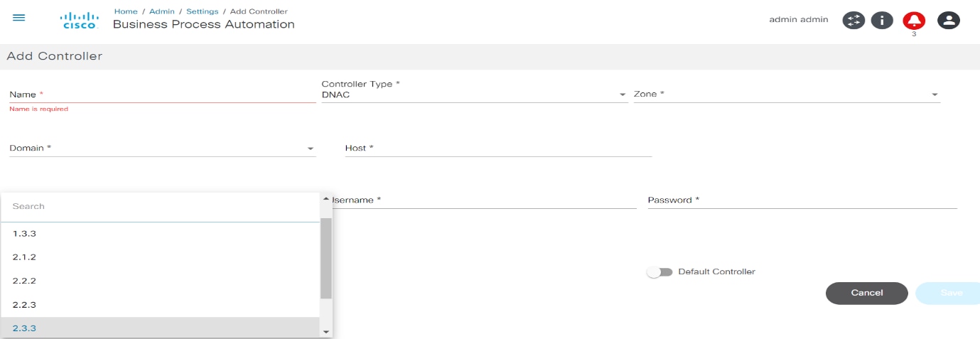Go to Home breadcrumb link
Viewport: 980px width, 339px height.
(126, 11)
